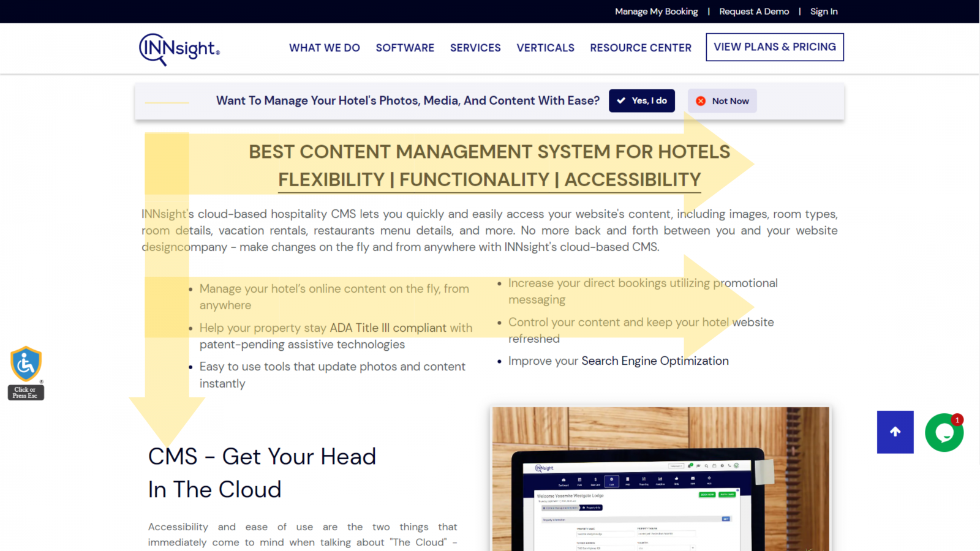
Task: Click the 'FLEXIBILITY | FUNCTIONALITY | ACCESSIBILITY' subheading
Action: pos(489,180)
